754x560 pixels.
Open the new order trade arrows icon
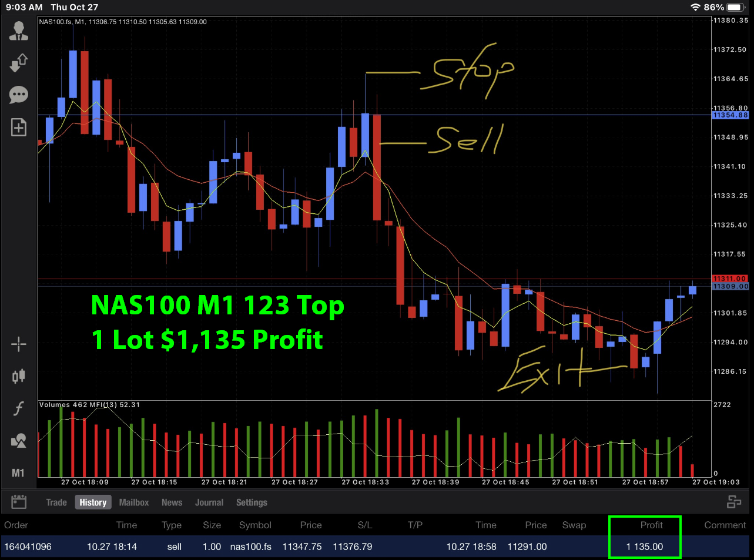coord(19,62)
